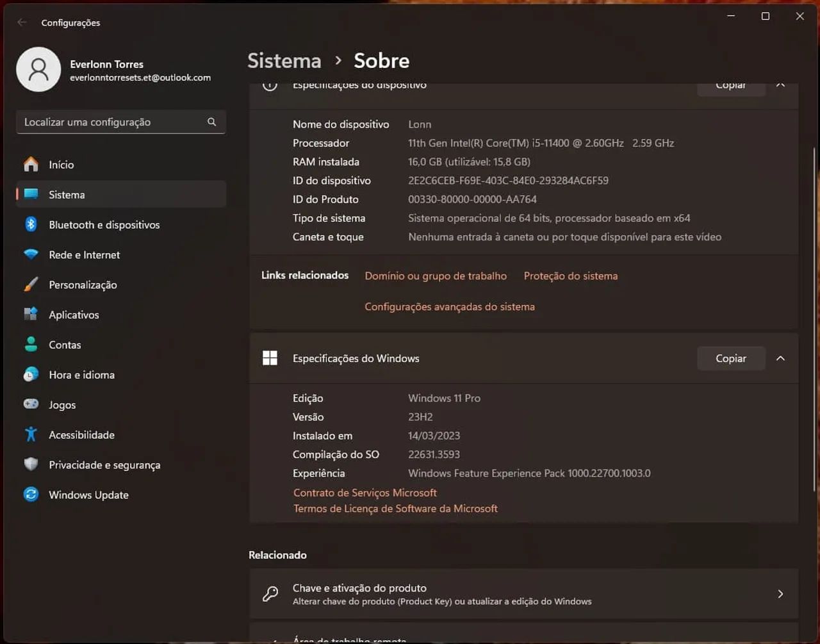Click the OS build 22631.3593
Image resolution: width=820 pixels, height=644 pixels.
[434, 454]
